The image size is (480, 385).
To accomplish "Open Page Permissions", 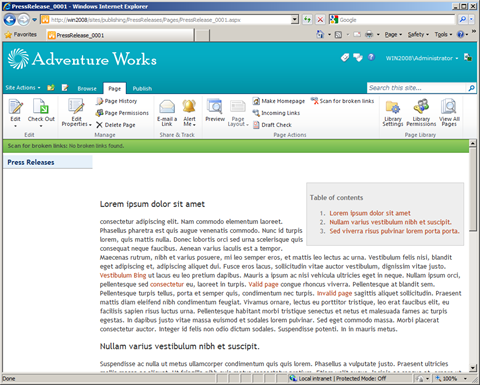I will [x=122, y=113].
